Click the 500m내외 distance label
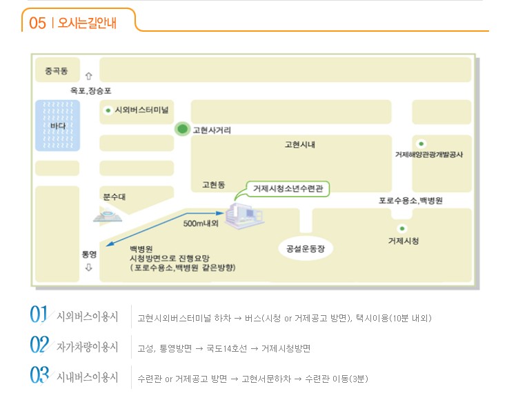Image resolution: width=507 pixels, height=420 pixels. [x=201, y=223]
